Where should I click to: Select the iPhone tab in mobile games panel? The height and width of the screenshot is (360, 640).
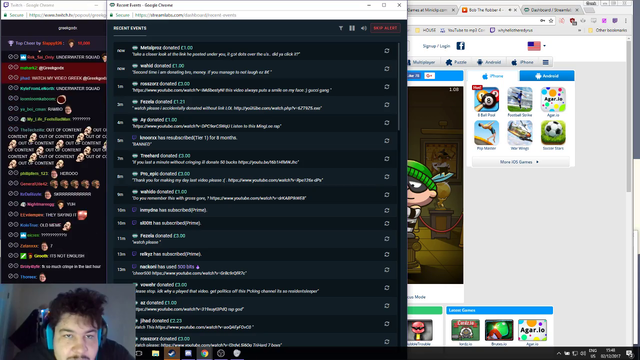point(493,76)
